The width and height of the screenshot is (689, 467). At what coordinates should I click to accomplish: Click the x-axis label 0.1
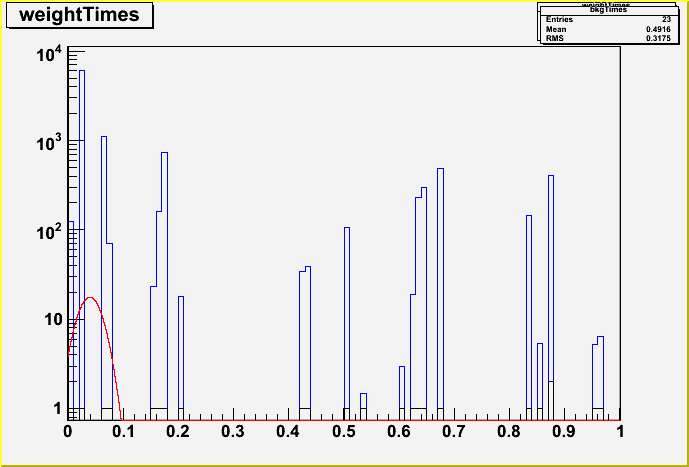[x=123, y=431]
